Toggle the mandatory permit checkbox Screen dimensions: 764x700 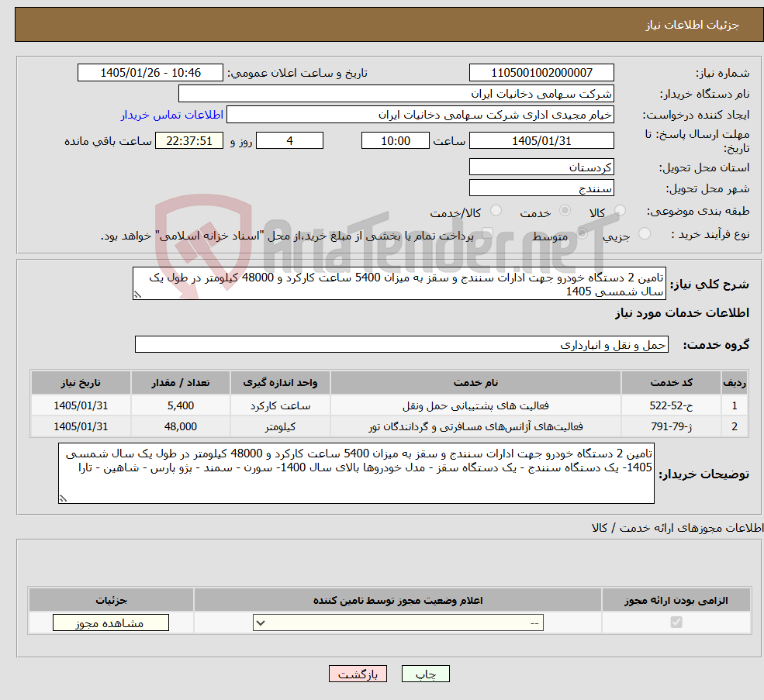676,622
